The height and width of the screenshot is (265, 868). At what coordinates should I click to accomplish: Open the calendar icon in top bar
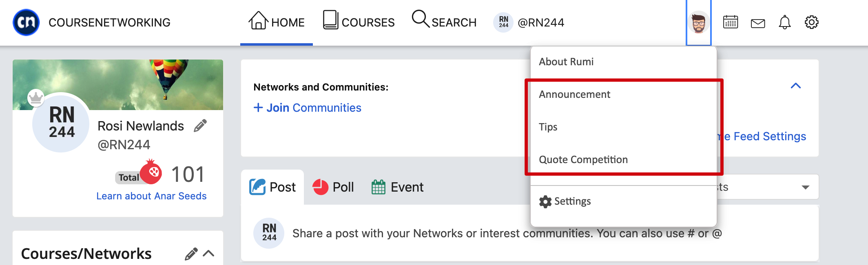pyautogui.click(x=731, y=22)
